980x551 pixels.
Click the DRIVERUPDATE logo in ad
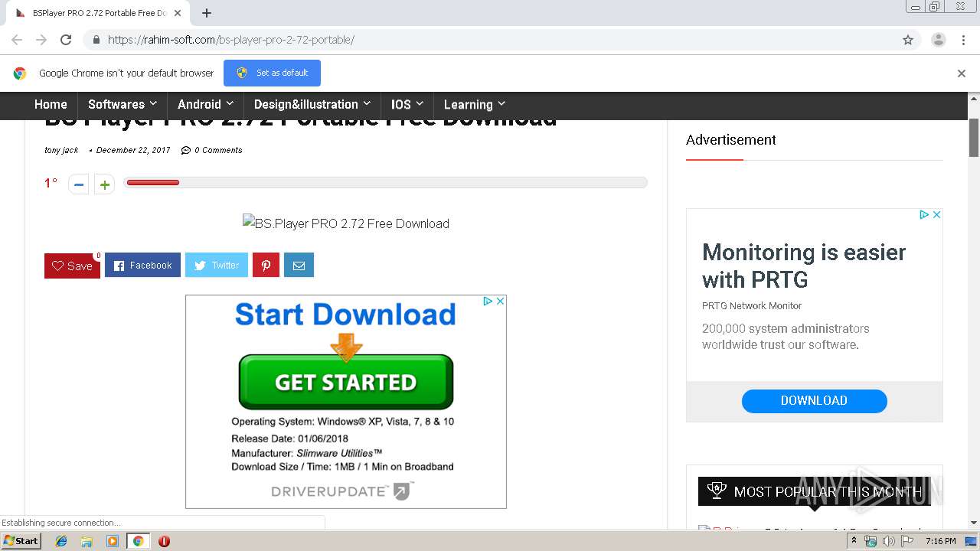point(342,491)
